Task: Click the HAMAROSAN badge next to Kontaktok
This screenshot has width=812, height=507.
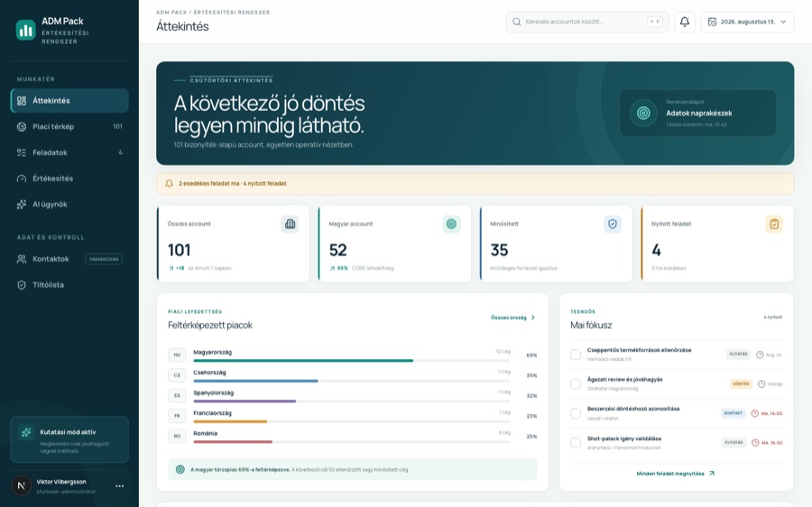Action: point(104,259)
